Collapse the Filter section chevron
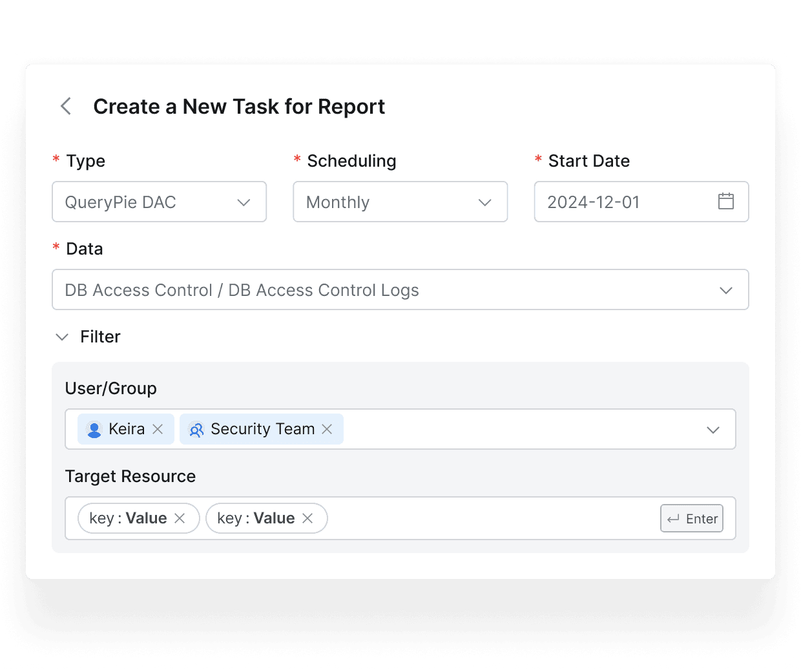This screenshot has width=801, height=672. [62, 337]
